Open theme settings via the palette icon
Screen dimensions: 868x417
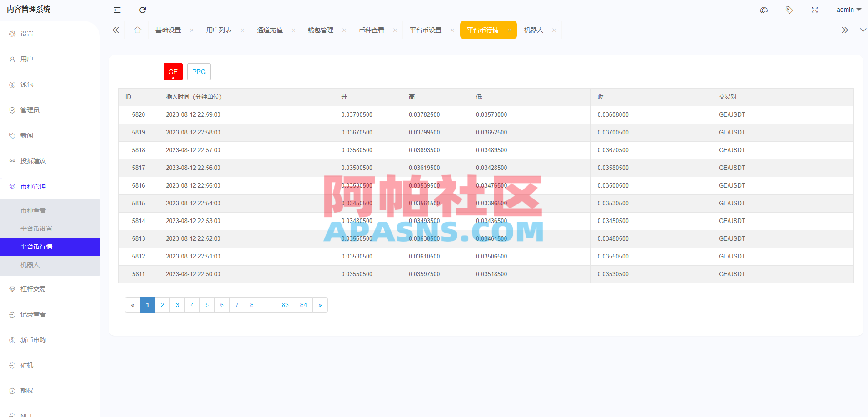pos(764,10)
